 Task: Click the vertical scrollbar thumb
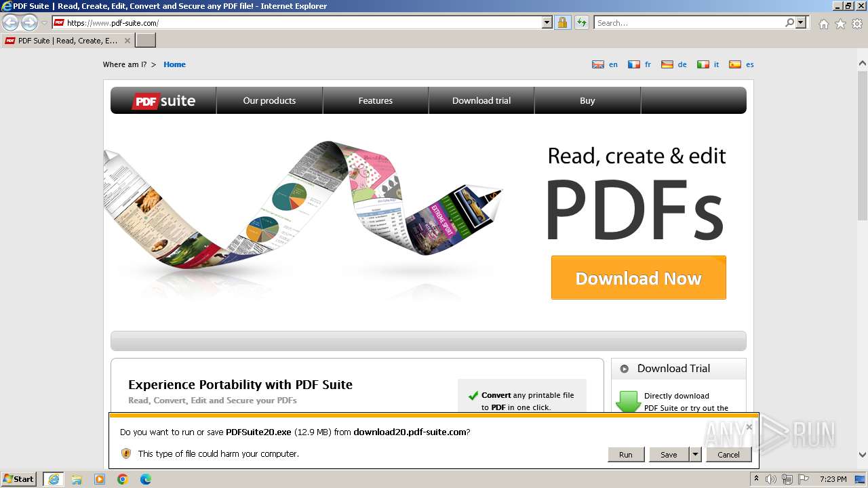tap(863, 144)
